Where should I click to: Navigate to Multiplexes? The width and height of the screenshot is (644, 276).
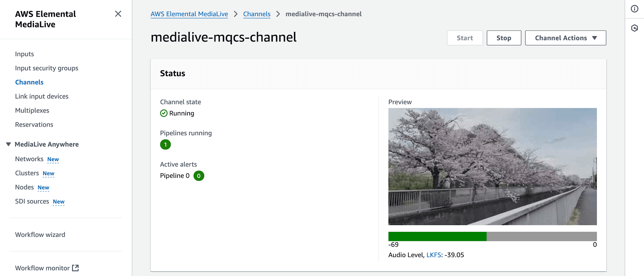tap(32, 110)
